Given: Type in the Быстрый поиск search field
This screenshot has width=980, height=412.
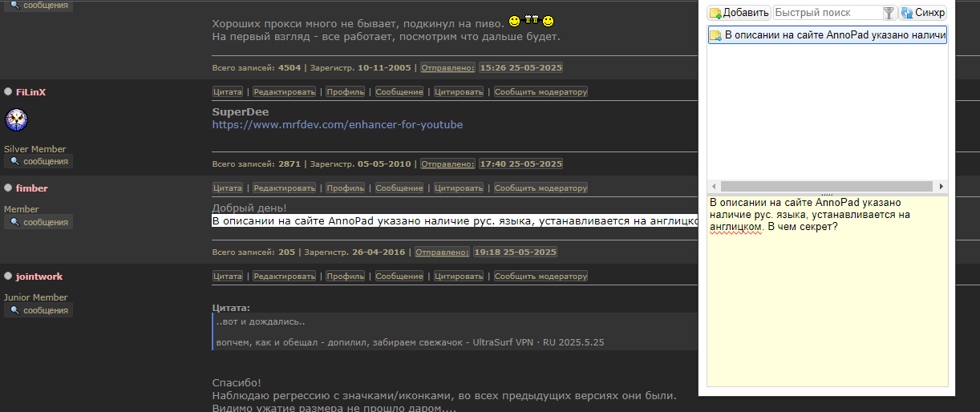Looking at the screenshot, I should pyautogui.click(x=827, y=13).
